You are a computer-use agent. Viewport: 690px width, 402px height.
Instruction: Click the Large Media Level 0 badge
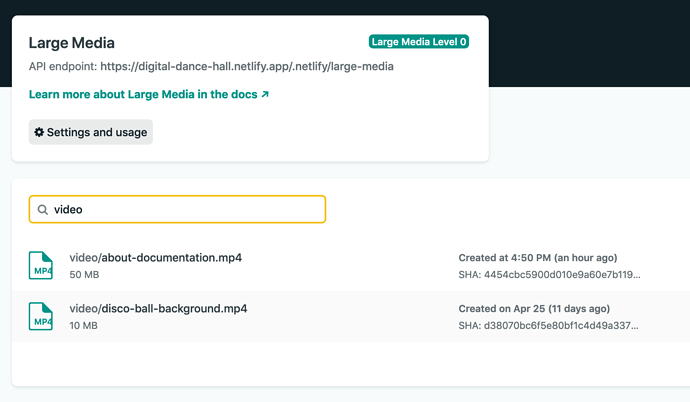[x=418, y=42]
